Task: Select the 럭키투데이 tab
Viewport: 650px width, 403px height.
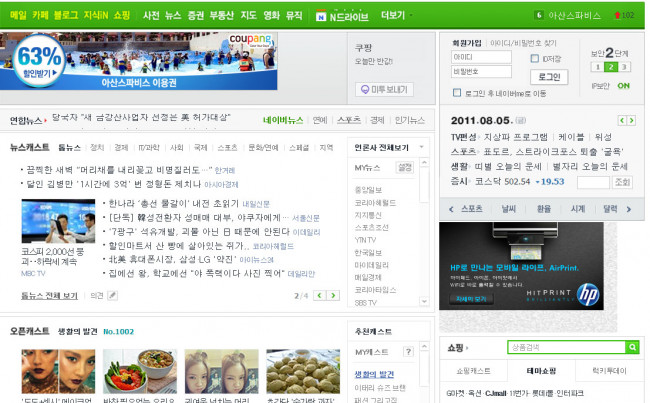Action: pyautogui.click(x=609, y=371)
